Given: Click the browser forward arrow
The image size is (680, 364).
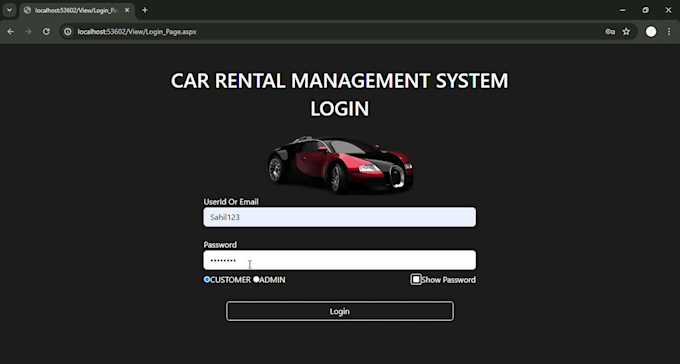Looking at the screenshot, I should click(28, 32).
